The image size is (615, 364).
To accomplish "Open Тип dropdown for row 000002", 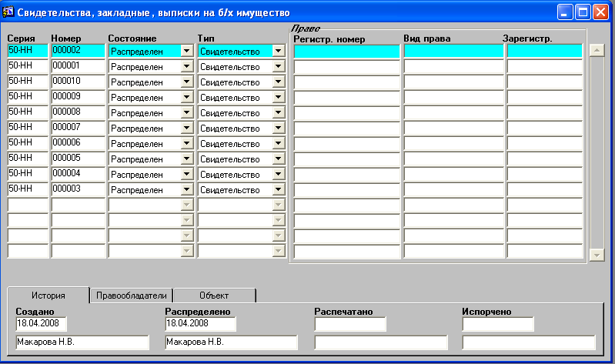I will (x=279, y=51).
